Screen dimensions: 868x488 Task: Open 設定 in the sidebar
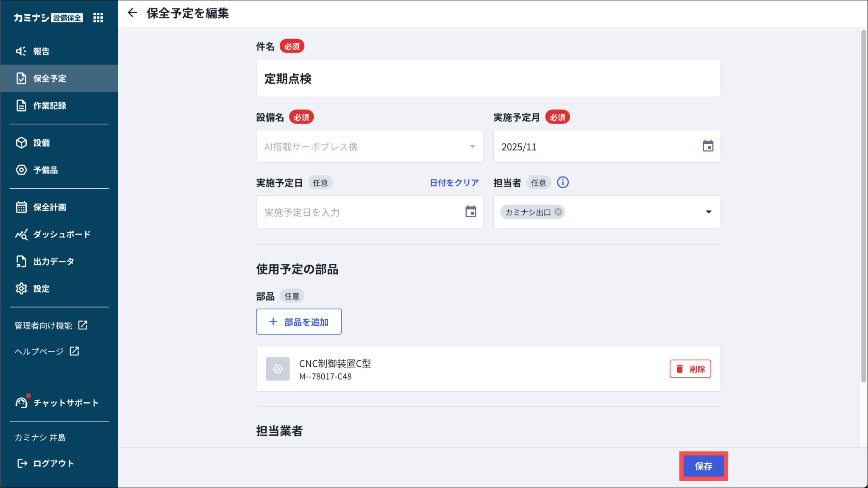tap(41, 289)
